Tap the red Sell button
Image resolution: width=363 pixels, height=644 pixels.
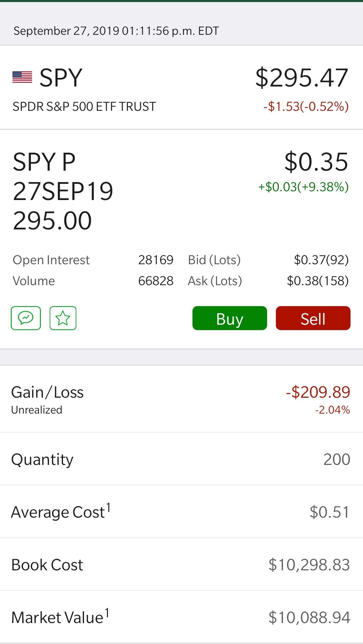click(x=313, y=318)
